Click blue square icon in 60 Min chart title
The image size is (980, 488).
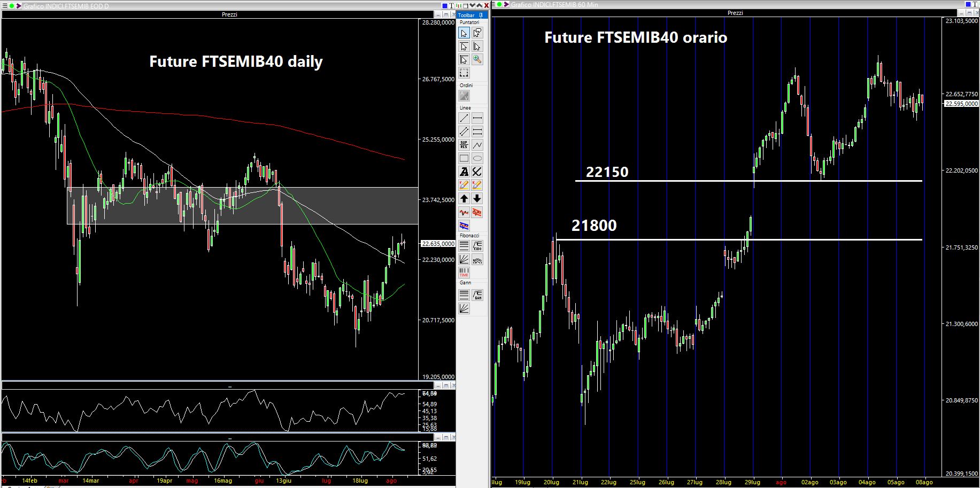(x=969, y=4)
